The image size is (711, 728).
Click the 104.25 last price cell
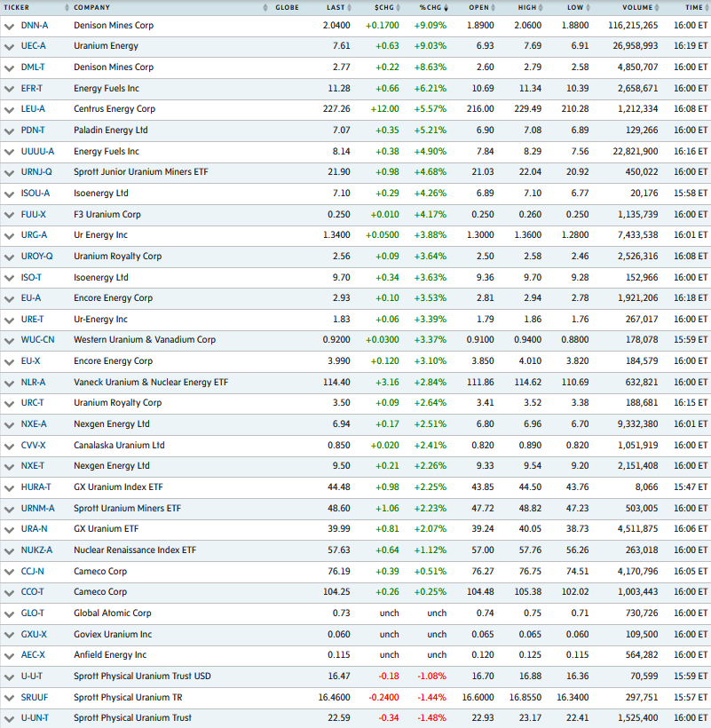tap(337, 592)
